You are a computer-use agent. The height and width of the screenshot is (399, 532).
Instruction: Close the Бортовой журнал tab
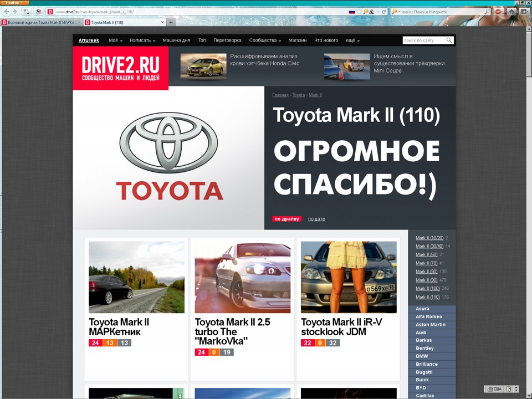coord(80,22)
